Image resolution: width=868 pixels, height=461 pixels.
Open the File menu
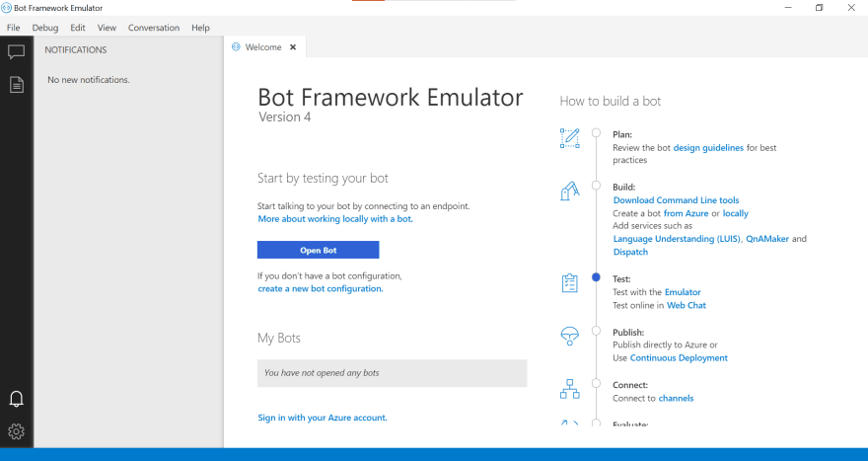pyautogui.click(x=13, y=28)
